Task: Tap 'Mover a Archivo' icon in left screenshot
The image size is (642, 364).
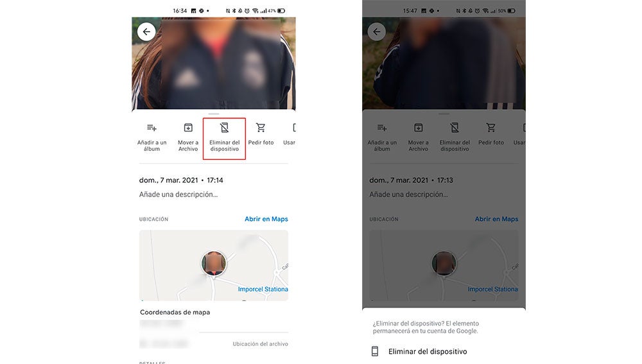Action: click(x=188, y=128)
